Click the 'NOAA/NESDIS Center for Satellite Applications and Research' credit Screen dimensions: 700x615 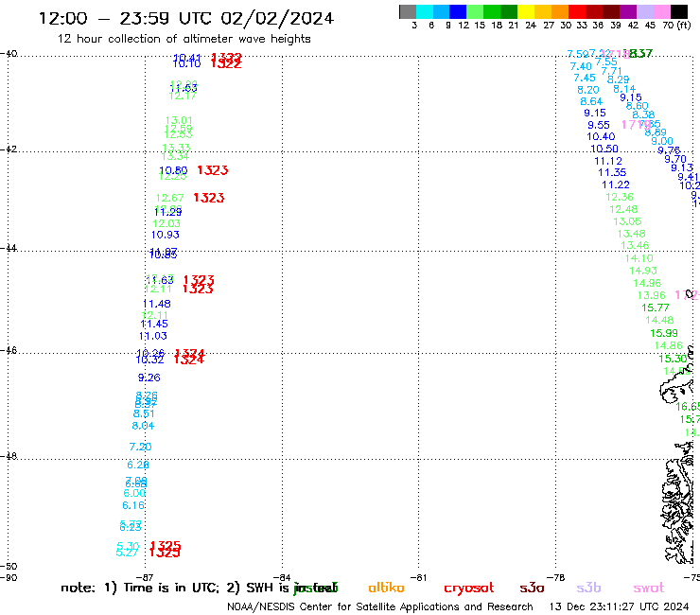click(x=380, y=606)
